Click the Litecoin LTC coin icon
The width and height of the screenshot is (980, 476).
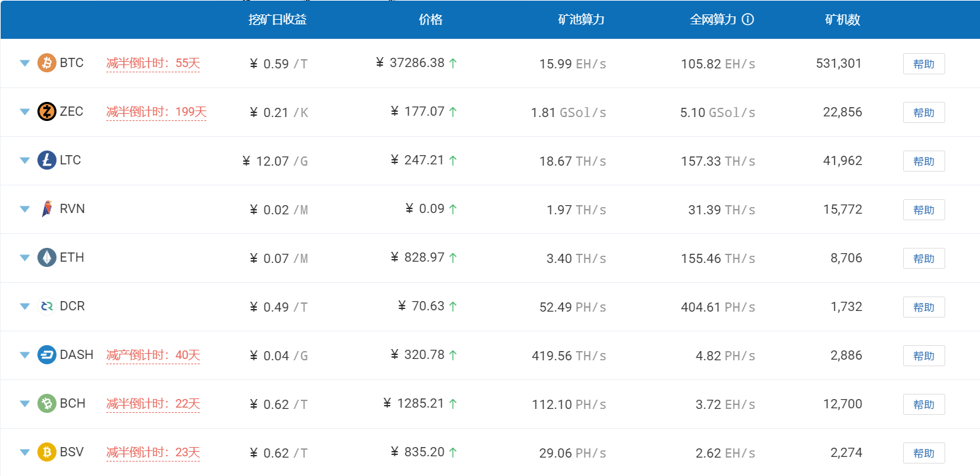pyautogui.click(x=47, y=160)
